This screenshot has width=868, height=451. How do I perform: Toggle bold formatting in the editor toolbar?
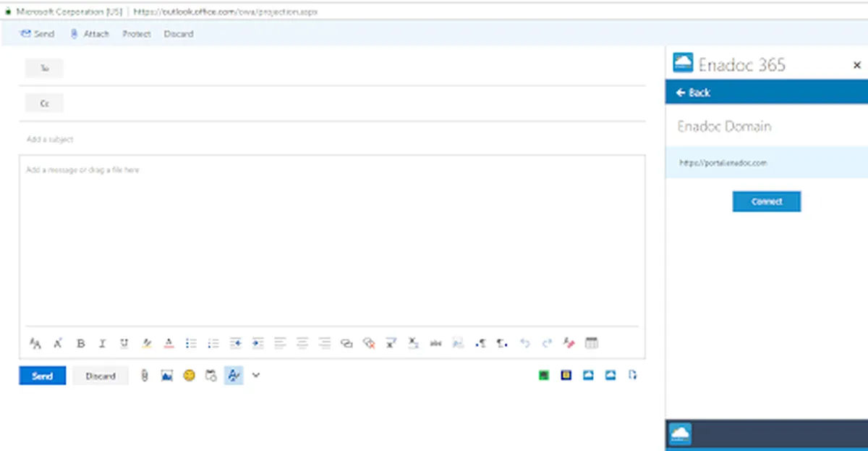tap(81, 344)
